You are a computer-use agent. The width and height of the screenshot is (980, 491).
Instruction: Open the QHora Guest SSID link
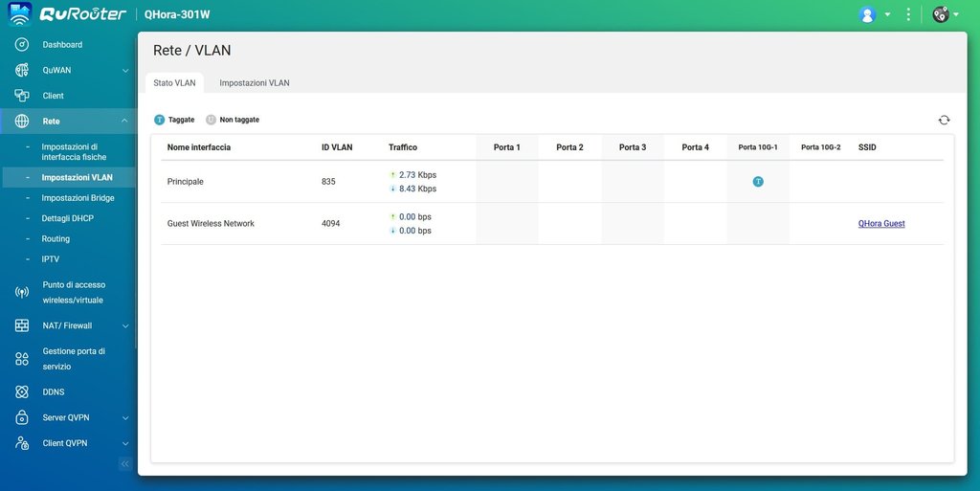[881, 224]
